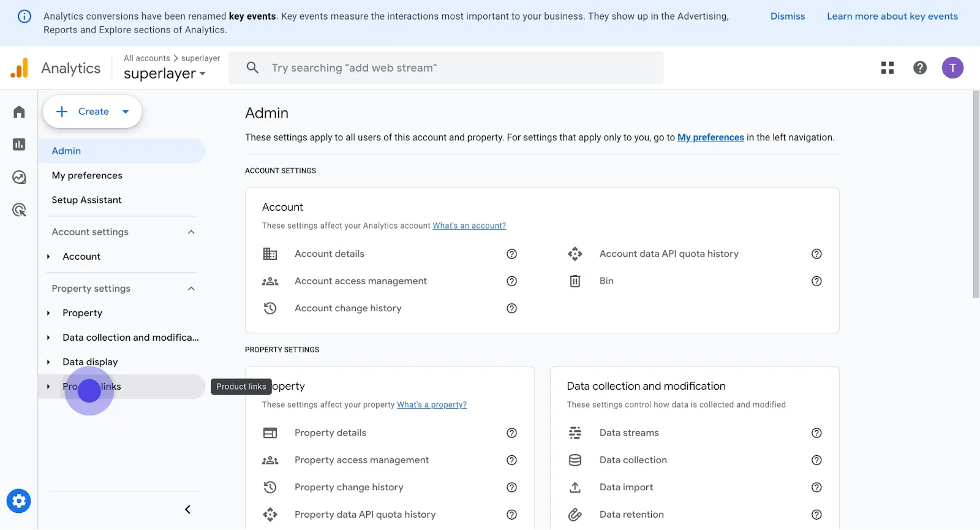Click the What's a property? link
980x530 pixels.
(432, 405)
